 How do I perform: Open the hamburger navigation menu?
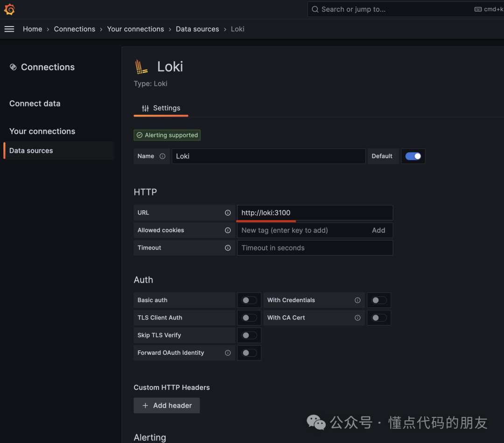click(9, 29)
